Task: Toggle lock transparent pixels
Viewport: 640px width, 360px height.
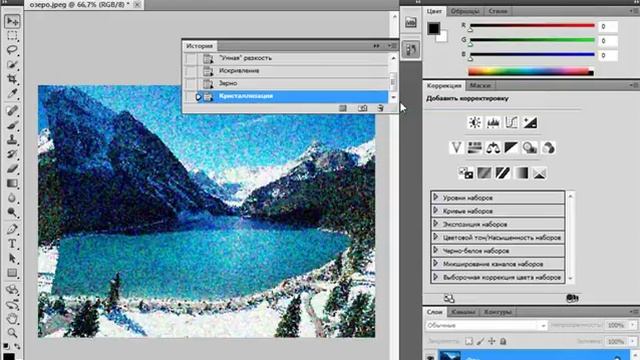Action: [469, 341]
